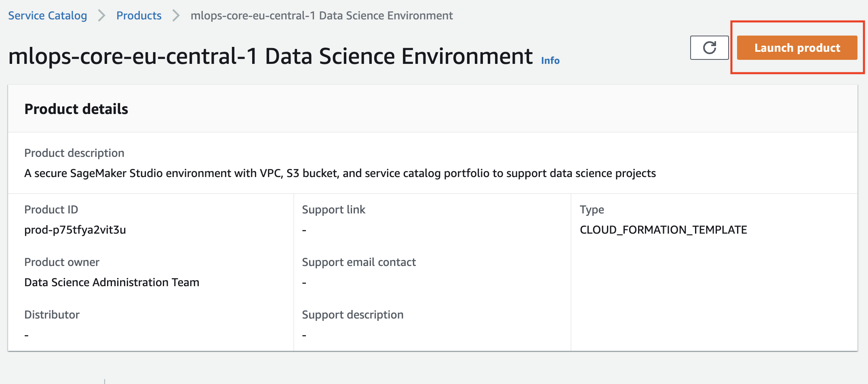Viewport: 868px width, 384px height.
Task: Click the Distributor field label
Action: click(52, 314)
